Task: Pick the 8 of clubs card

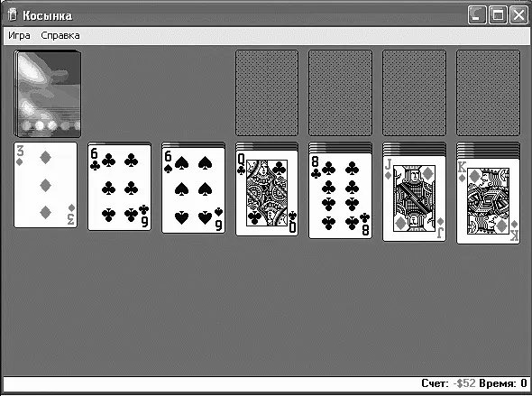Action: [340, 196]
